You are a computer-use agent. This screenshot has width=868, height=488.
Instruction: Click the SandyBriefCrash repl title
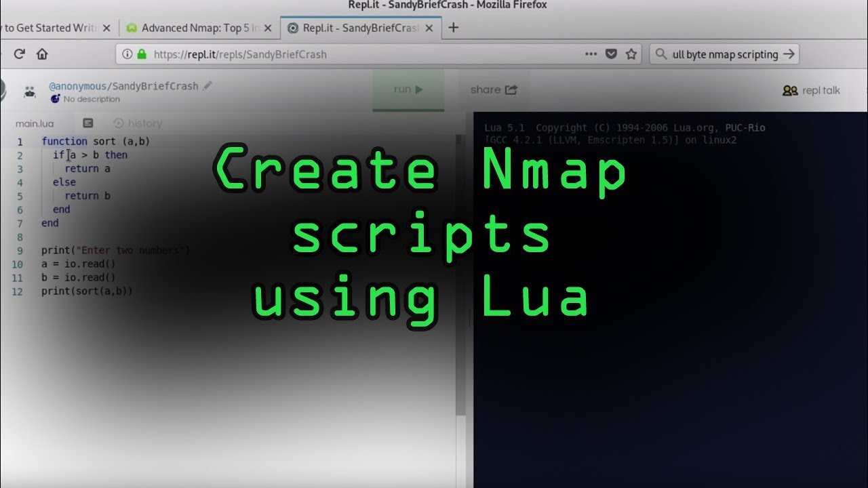point(155,86)
